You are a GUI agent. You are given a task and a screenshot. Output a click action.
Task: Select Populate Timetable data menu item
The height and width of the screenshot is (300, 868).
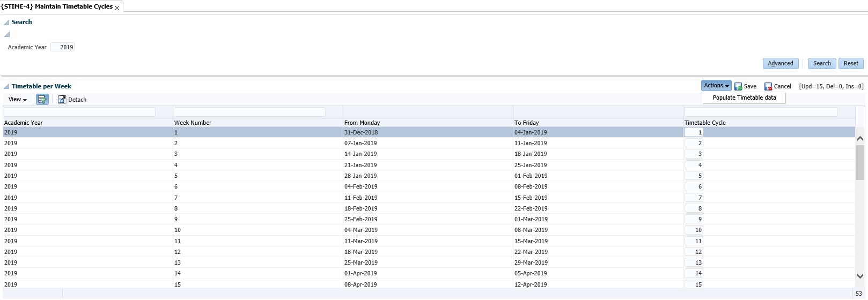click(x=744, y=98)
